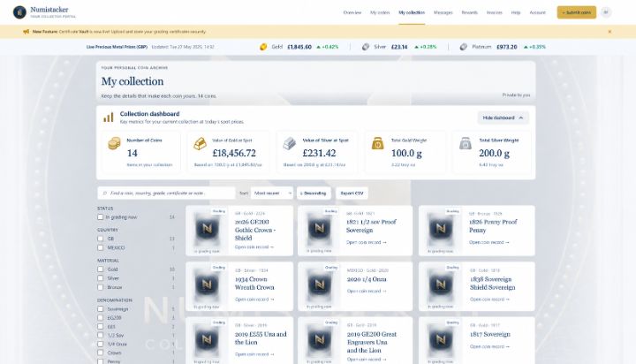Click the 2019 £G200 Great Engravers title
This screenshot has width=636, height=364.
pos(372,342)
